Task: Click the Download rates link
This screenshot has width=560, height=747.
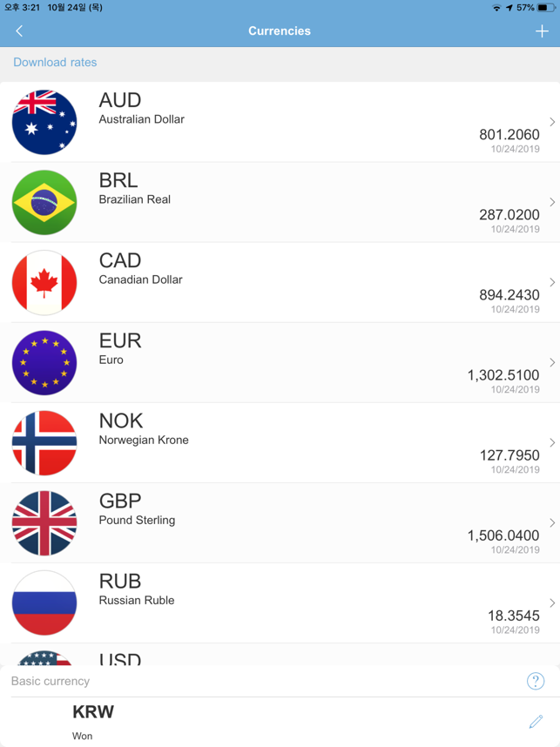Action: pyautogui.click(x=55, y=63)
